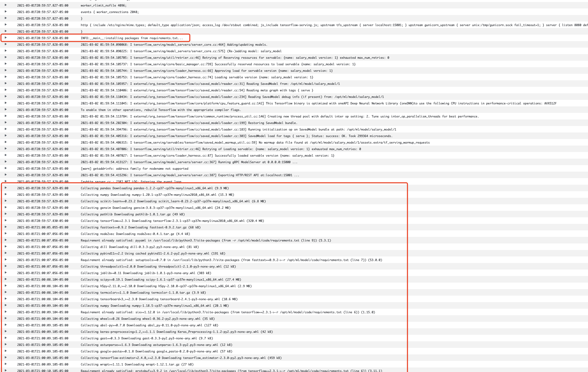Expand the Collecting fasttext==0.9.2 row

pos(6,227)
